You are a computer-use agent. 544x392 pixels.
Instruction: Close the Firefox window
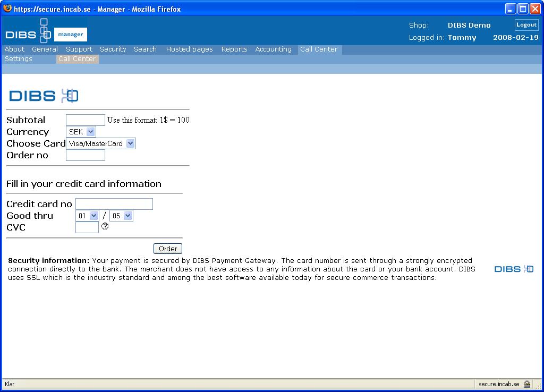pyautogui.click(x=535, y=8)
